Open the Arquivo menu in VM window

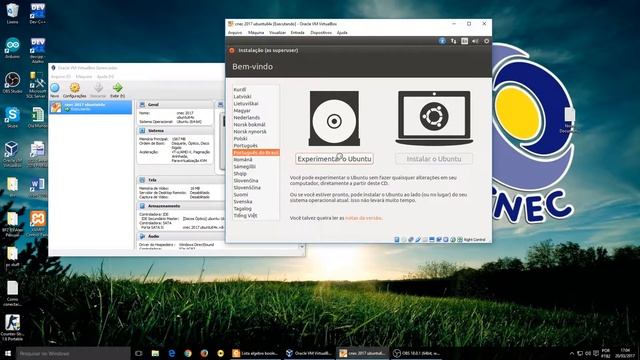tap(235, 33)
